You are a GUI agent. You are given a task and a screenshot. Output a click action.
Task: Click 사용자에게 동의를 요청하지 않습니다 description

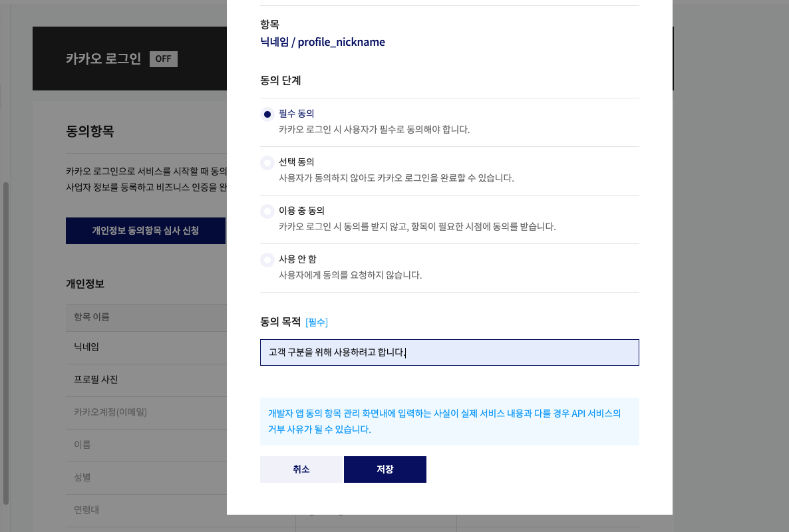(x=350, y=275)
